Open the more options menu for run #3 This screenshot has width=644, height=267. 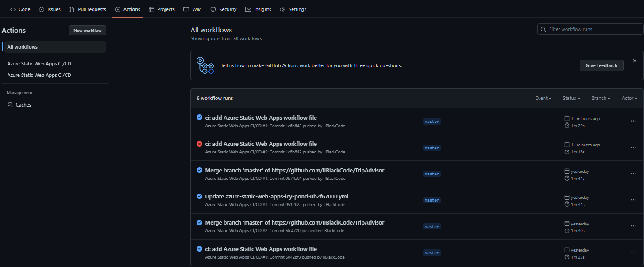pos(633,200)
